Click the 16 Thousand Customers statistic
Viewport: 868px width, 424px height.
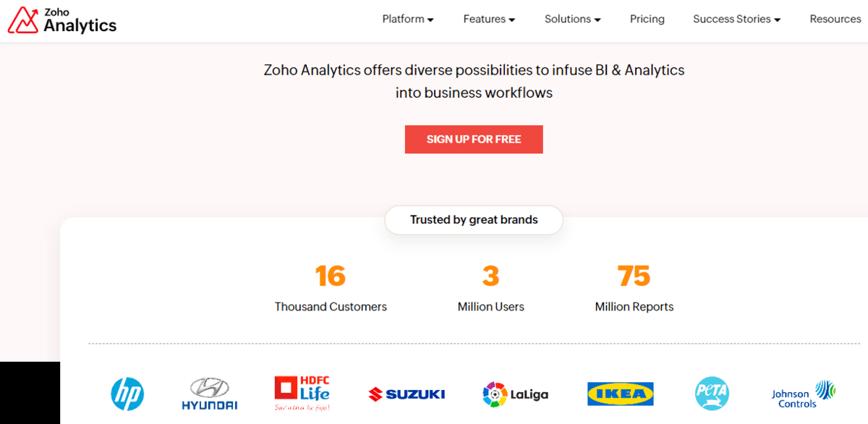click(331, 288)
